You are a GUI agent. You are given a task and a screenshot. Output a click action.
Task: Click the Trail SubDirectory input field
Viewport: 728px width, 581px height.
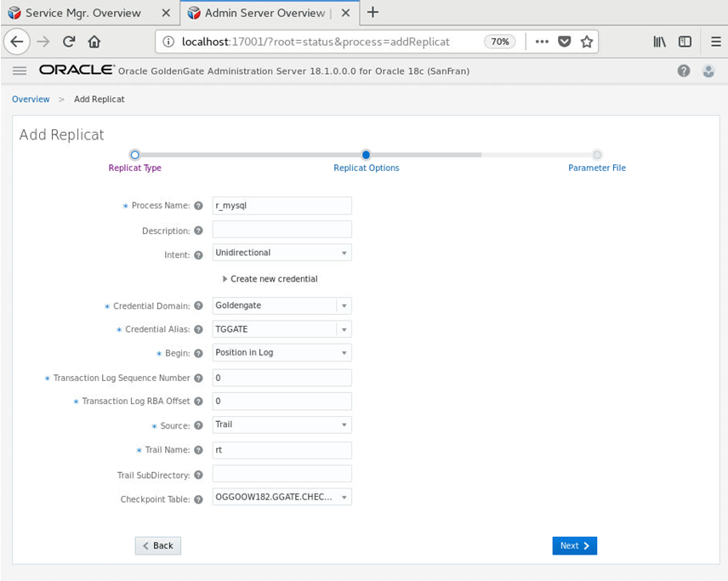pyautogui.click(x=282, y=474)
